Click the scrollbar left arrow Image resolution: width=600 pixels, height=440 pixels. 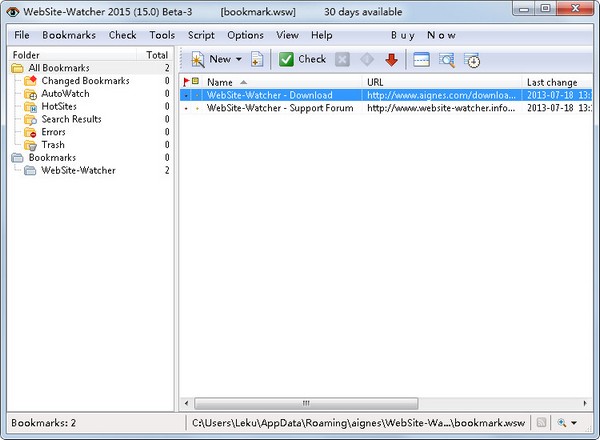186,403
